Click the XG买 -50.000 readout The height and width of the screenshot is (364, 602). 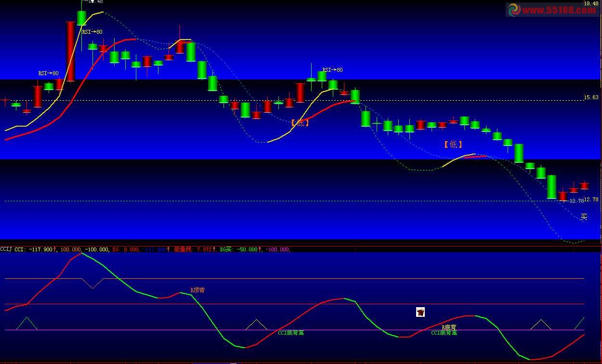[241, 249]
